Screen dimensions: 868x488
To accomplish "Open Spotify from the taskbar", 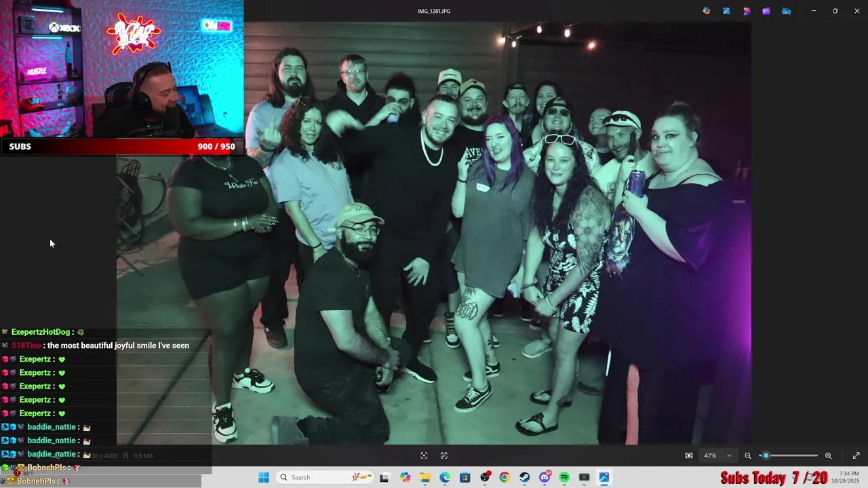I will (564, 477).
